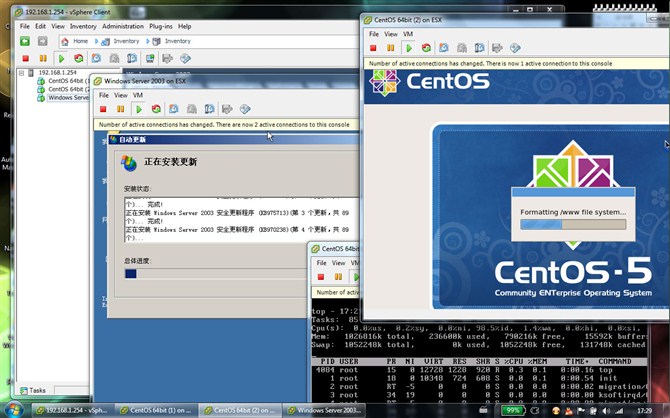The image size is (670, 418).
Task: Take snapshot in Windows Server 2003 console toolbar
Action: point(173,109)
